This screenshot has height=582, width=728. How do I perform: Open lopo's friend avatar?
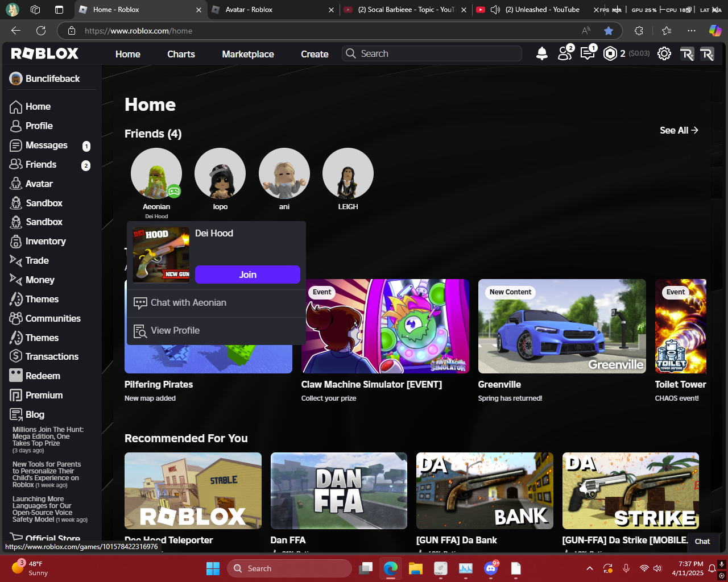pos(220,173)
